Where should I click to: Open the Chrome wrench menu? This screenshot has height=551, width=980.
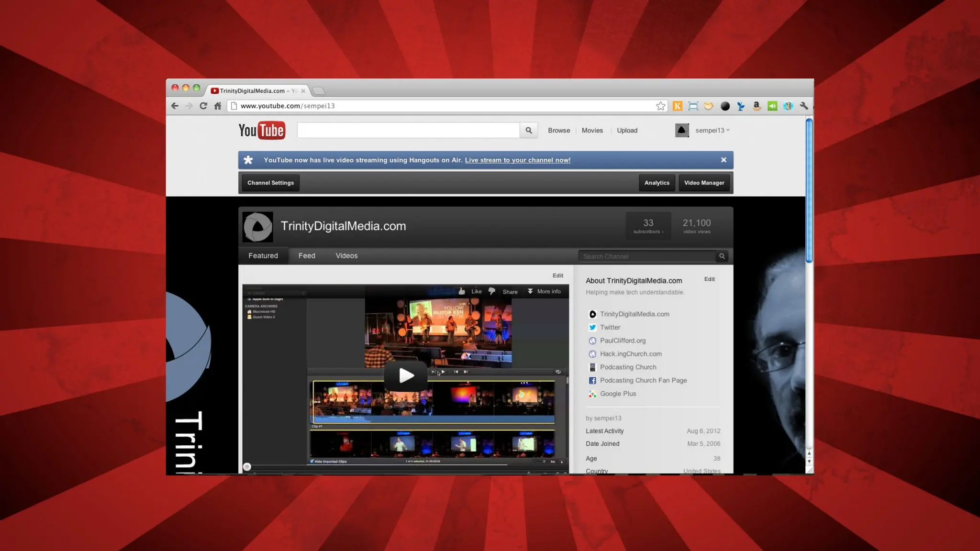pyautogui.click(x=804, y=106)
